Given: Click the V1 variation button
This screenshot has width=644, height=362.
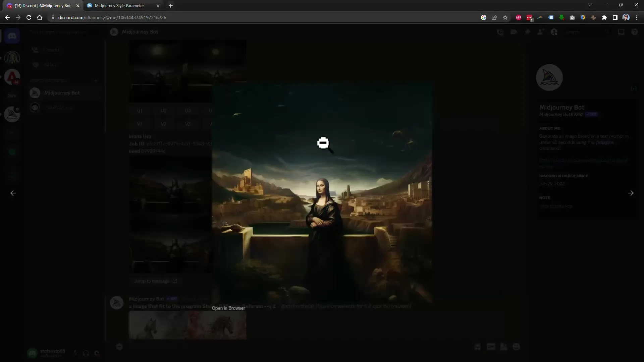Looking at the screenshot, I should pos(140,124).
